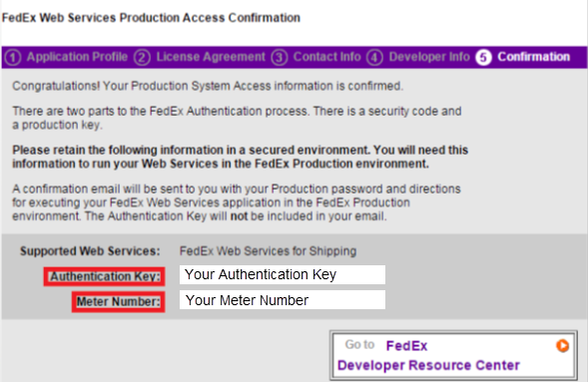Image resolution: width=588 pixels, height=382 pixels.
Task: Click inside the Authentication Key field
Action: [x=283, y=274]
